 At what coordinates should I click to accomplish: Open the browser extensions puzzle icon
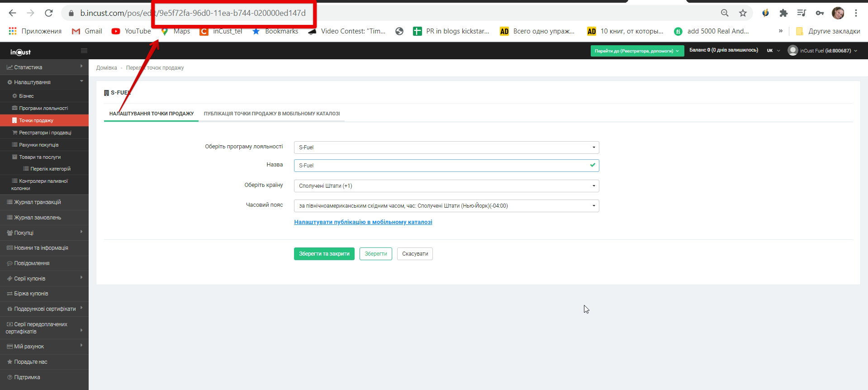click(783, 13)
